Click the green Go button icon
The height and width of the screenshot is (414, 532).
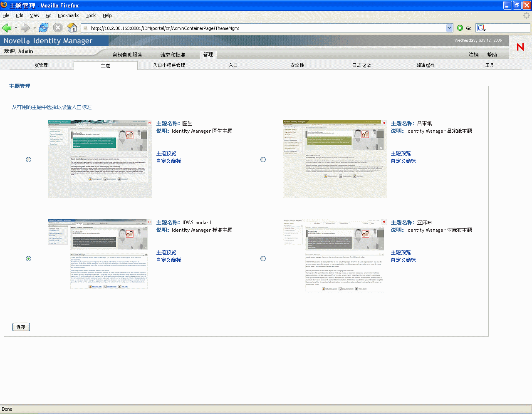coord(460,28)
